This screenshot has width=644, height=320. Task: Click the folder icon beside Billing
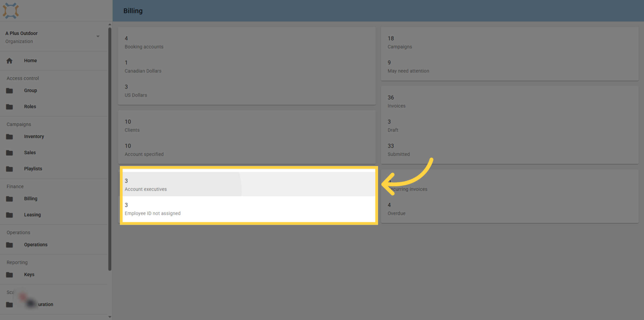(x=9, y=199)
